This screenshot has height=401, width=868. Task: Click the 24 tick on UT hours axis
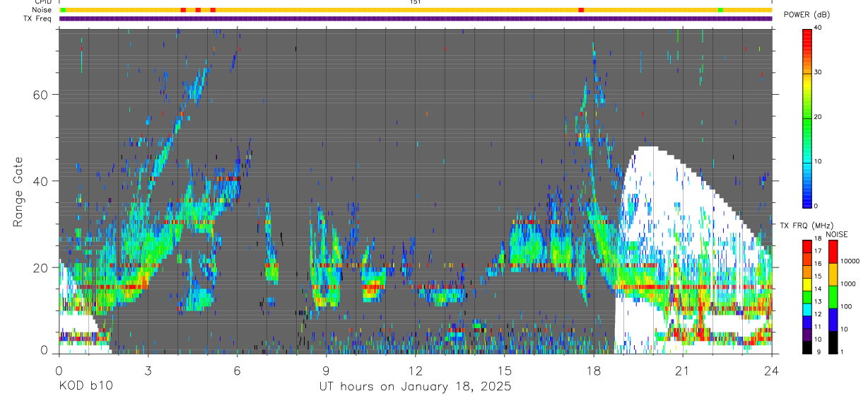(x=772, y=370)
